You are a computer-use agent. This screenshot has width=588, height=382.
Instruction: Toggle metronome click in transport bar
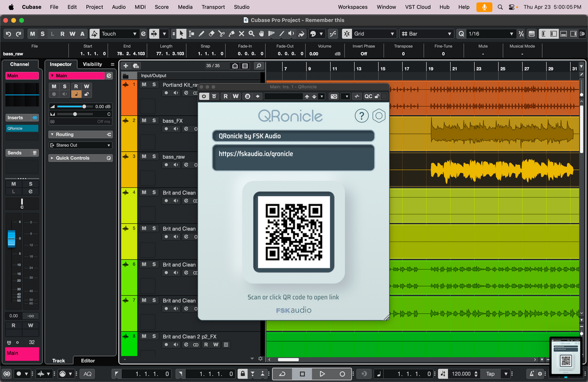[x=532, y=374]
